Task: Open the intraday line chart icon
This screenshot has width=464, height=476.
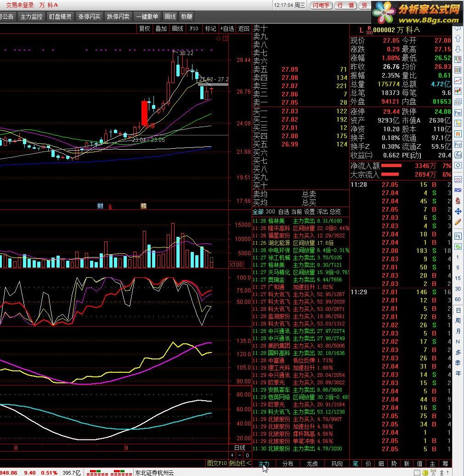Action: (458, 80)
